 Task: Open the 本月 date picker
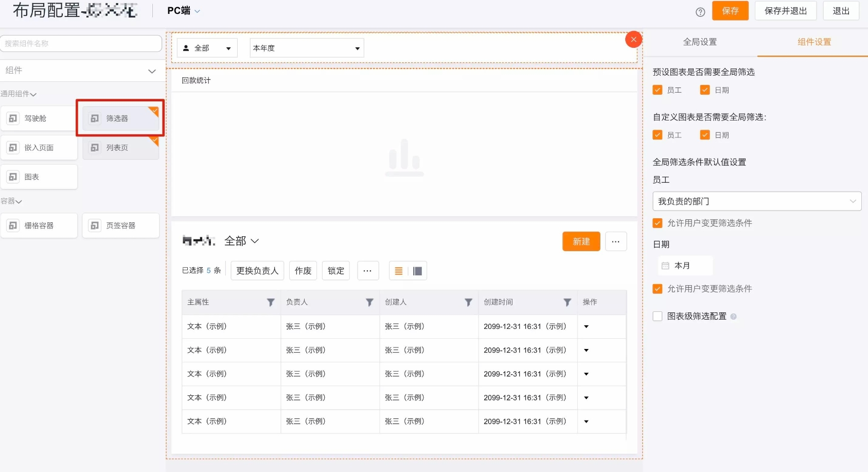[x=685, y=266]
